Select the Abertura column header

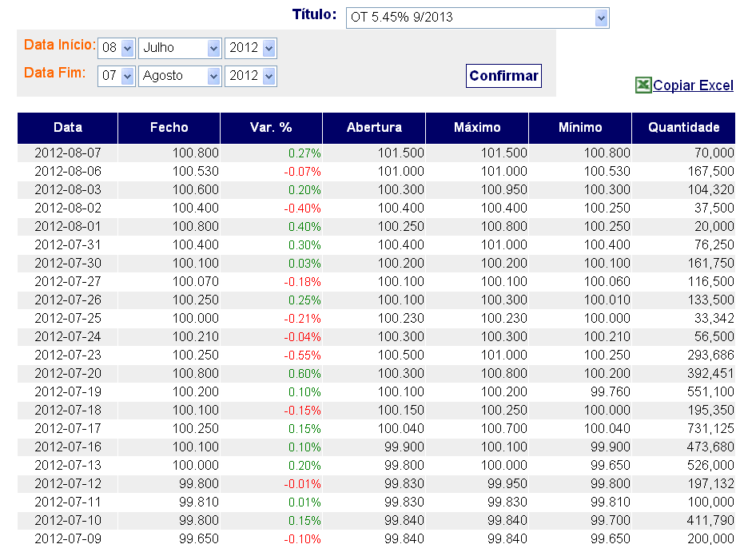coord(374,128)
